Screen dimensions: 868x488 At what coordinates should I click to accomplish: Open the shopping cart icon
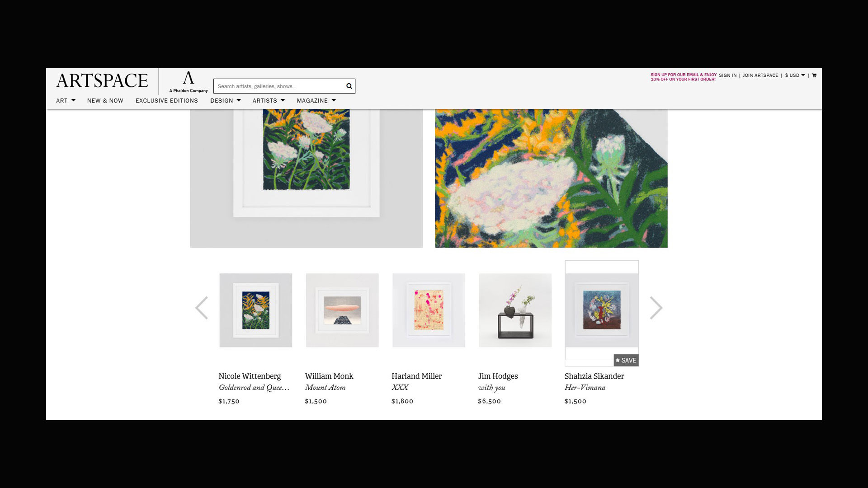tap(814, 75)
